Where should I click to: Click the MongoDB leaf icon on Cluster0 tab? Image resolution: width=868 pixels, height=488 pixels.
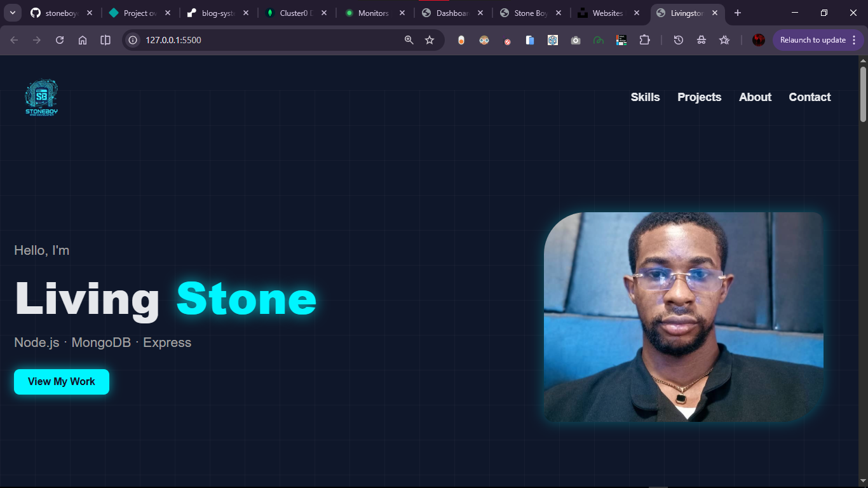pyautogui.click(x=269, y=12)
